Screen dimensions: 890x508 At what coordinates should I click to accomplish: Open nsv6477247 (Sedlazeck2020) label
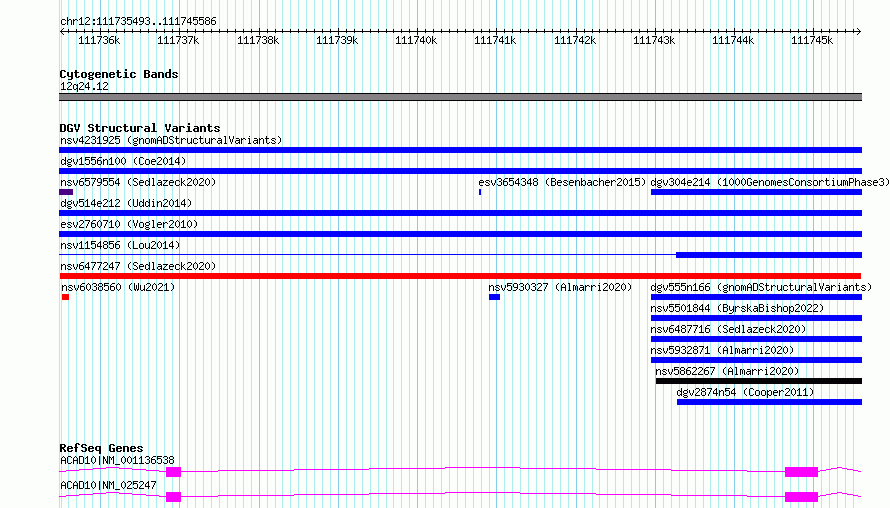click(138, 266)
